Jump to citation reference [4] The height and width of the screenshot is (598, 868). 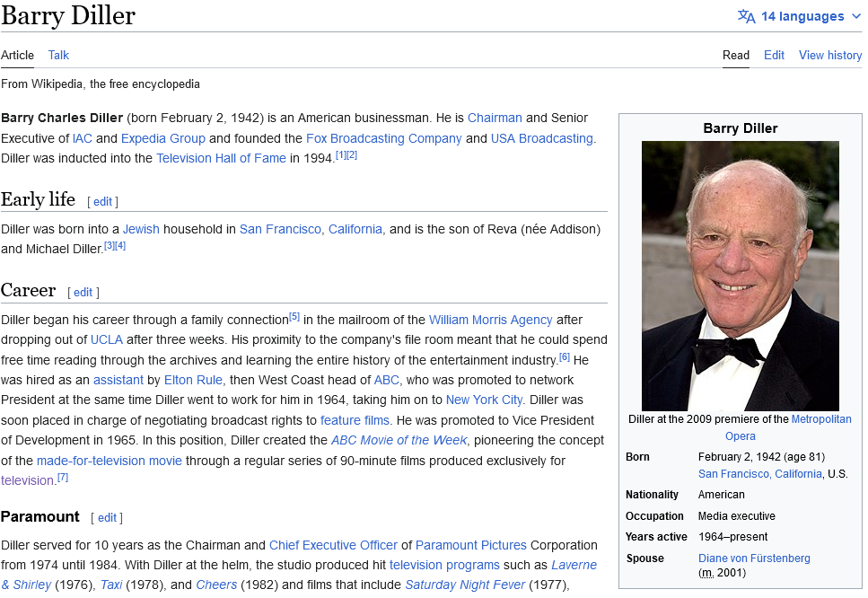(120, 245)
